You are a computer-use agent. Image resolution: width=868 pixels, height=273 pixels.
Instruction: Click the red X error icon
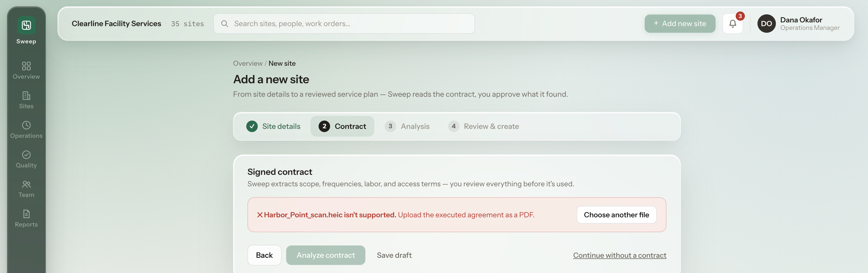(x=259, y=215)
